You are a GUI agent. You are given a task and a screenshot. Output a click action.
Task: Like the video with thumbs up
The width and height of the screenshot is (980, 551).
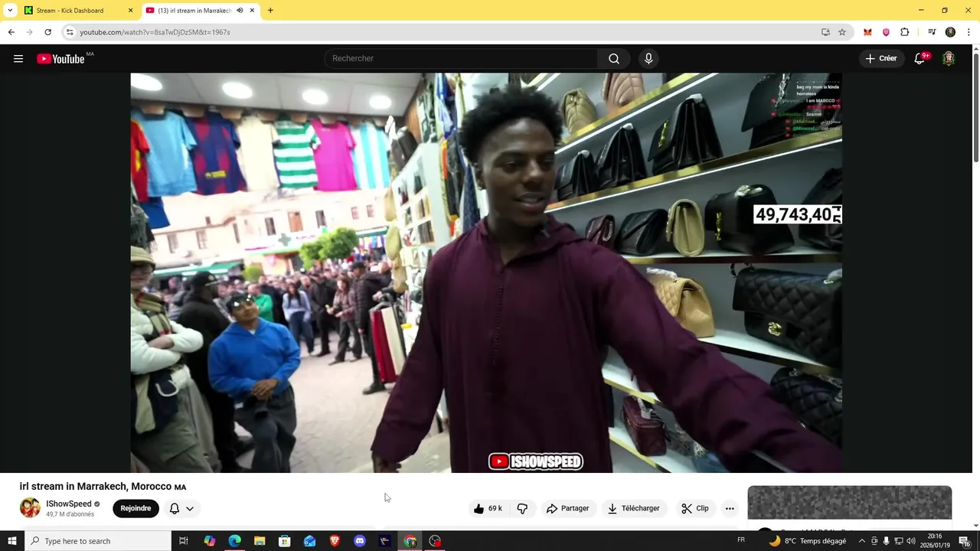(x=488, y=508)
